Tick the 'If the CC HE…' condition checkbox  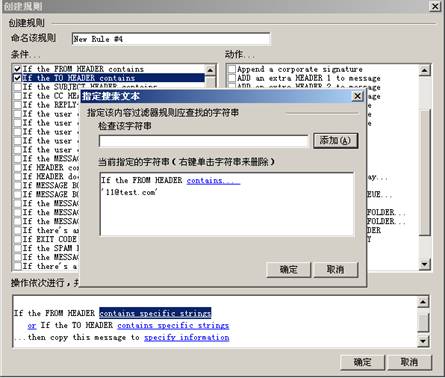(x=17, y=96)
